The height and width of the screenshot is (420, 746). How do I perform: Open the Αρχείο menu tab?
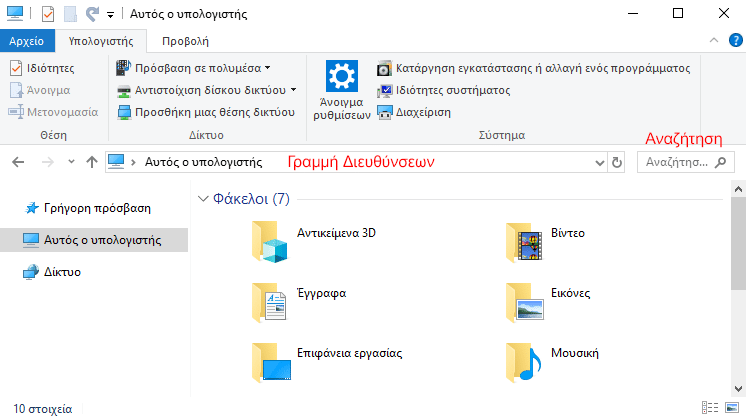pyautogui.click(x=27, y=41)
